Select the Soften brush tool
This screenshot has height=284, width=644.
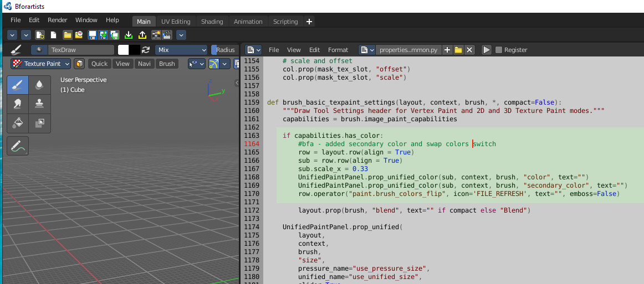click(x=40, y=85)
